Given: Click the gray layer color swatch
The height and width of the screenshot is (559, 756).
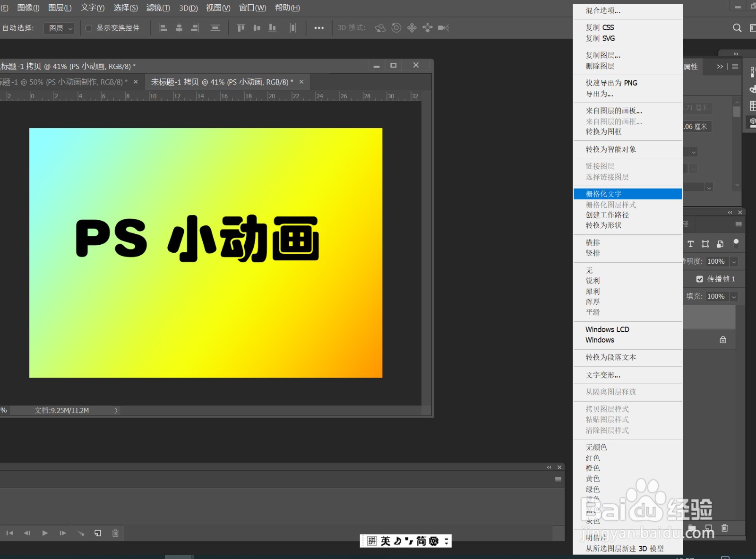Looking at the screenshot, I should point(592,521).
